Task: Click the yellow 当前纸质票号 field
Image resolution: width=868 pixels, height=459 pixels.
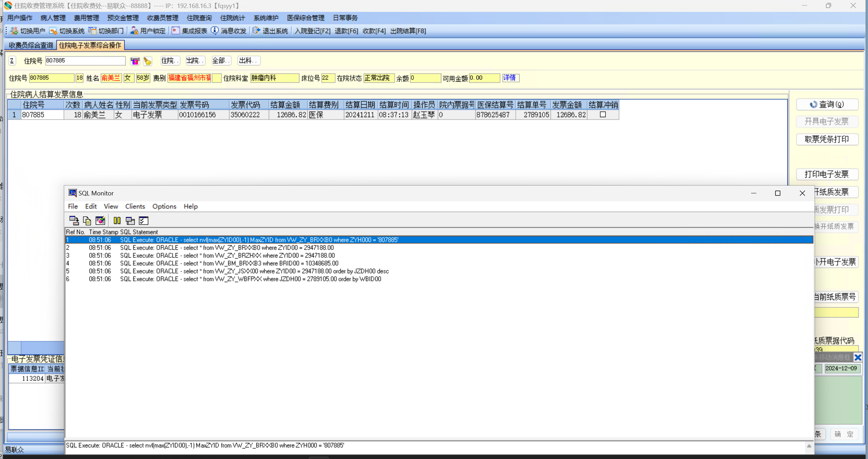Action: tap(836, 312)
